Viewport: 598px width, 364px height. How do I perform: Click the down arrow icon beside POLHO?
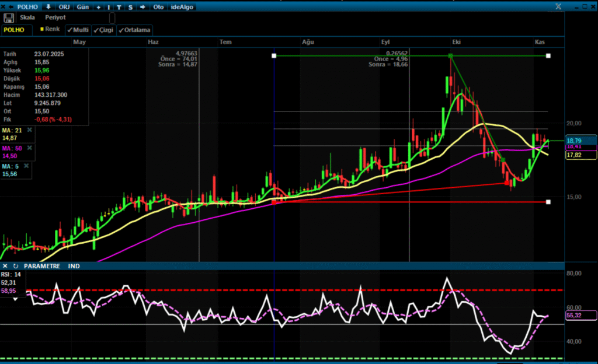tap(49, 7)
